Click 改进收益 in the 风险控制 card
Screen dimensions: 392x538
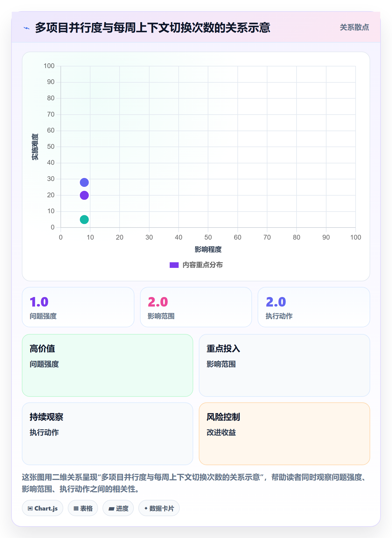coord(221,433)
